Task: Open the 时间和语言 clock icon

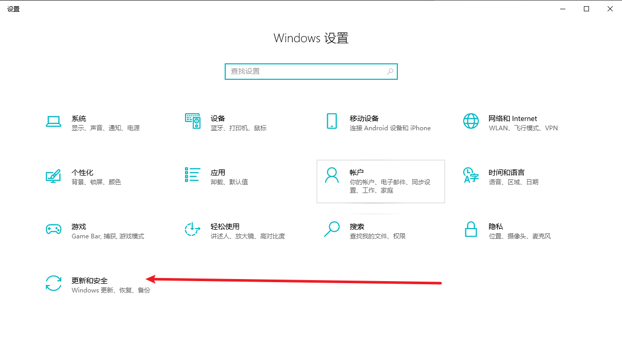Action: tap(471, 175)
